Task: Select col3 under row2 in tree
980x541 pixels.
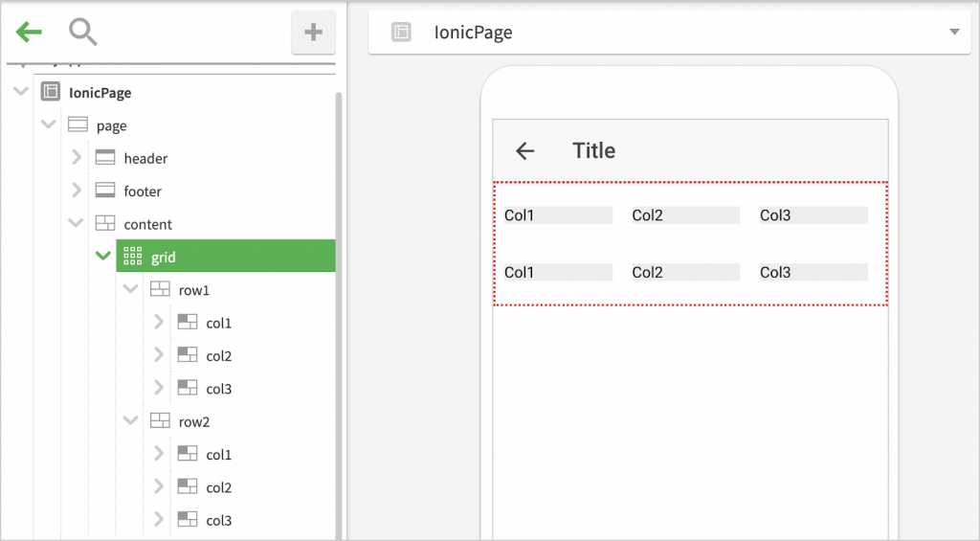Action: pos(218,521)
